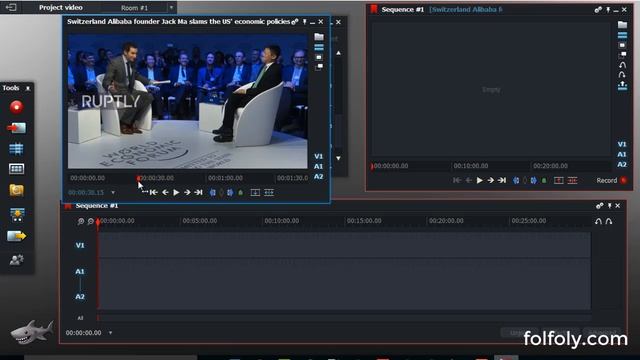This screenshot has height=360, width=640.
Task: Click the source viewer scrub bar at 00:01:00.00
Action: tap(225, 178)
